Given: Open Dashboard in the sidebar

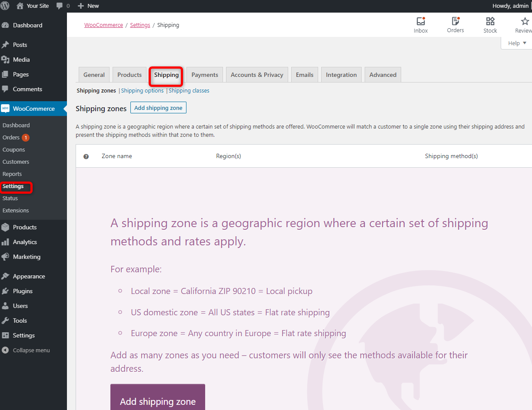Looking at the screenshot, I should (27, 25).
